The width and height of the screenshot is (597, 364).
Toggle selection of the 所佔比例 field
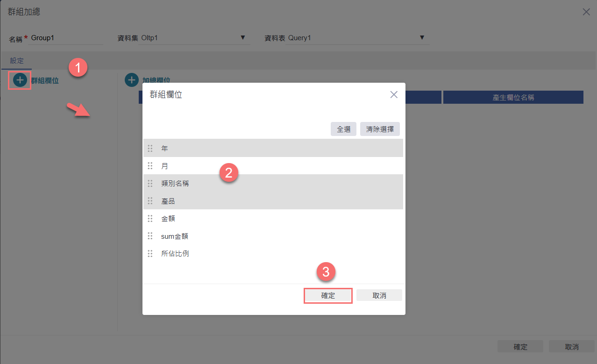click(x=280, y=254)
